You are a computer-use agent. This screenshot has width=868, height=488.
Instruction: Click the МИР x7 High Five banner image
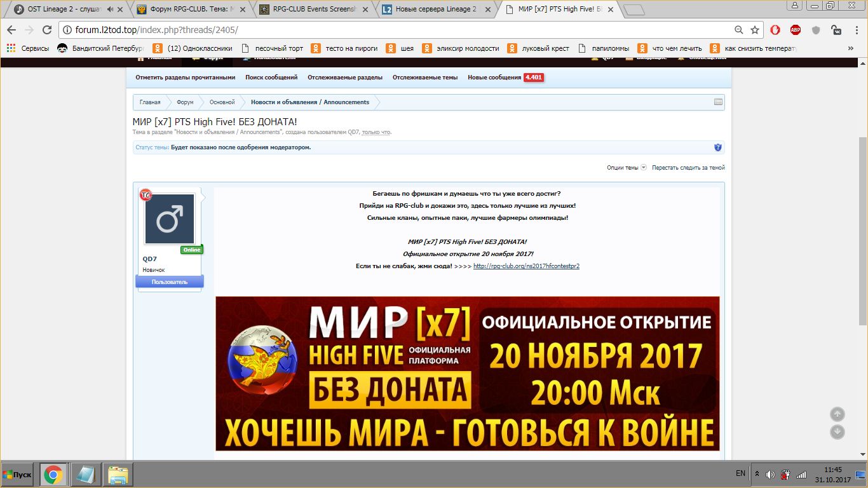tap(468, 374)
